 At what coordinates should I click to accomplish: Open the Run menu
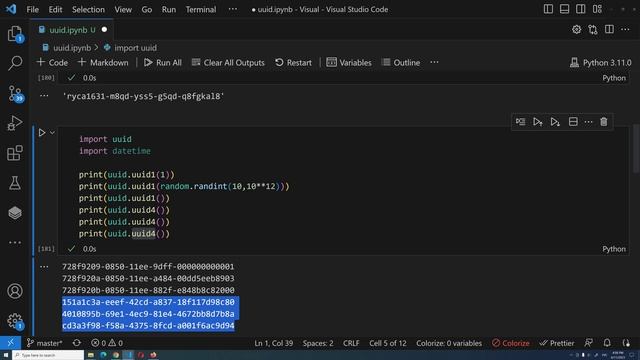tap(169, 9)
